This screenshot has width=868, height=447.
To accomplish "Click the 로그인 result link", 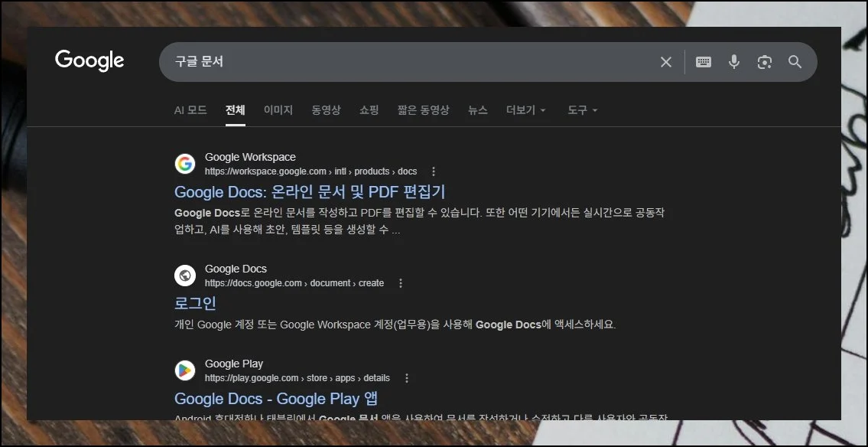I will point(194,303).
